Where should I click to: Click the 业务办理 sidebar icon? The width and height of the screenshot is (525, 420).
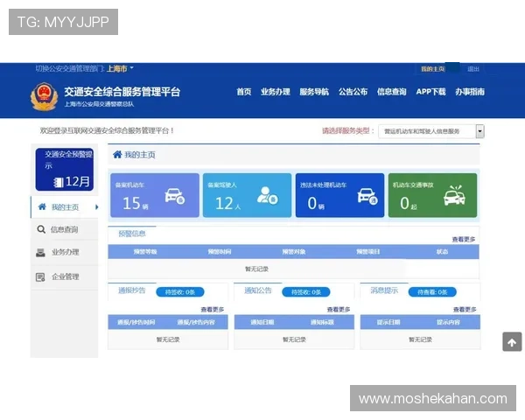[x=40, y=253]
